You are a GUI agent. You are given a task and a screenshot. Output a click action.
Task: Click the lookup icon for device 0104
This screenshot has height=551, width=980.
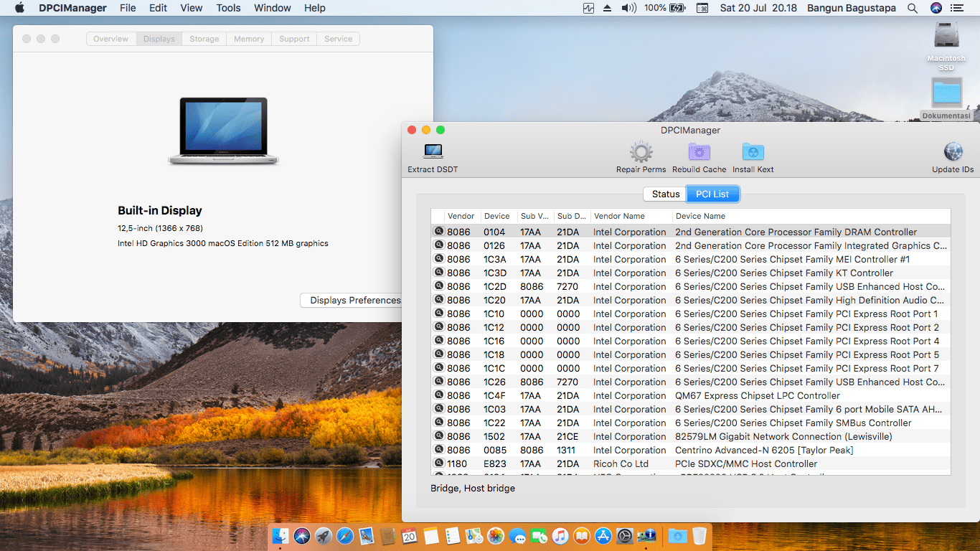[438, 232]
